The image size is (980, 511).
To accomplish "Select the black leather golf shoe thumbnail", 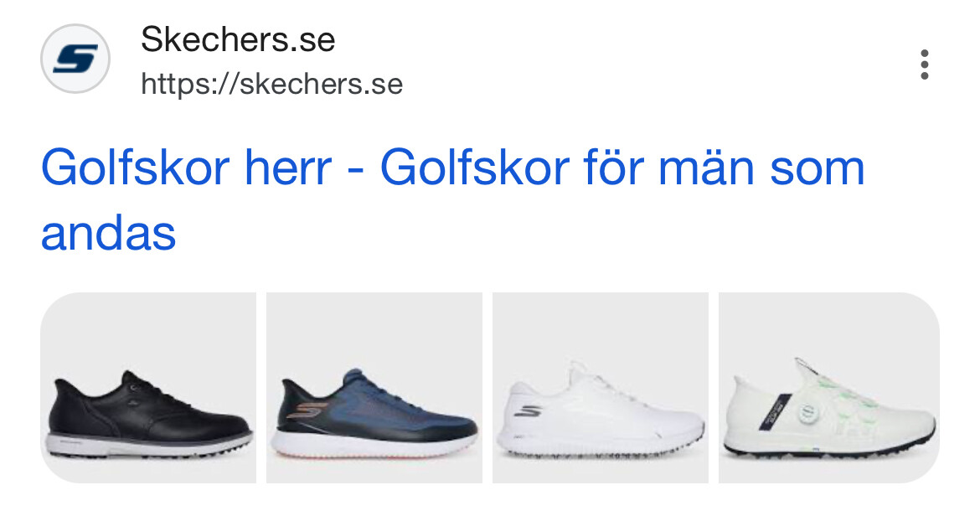I will (x=148, y=387).
